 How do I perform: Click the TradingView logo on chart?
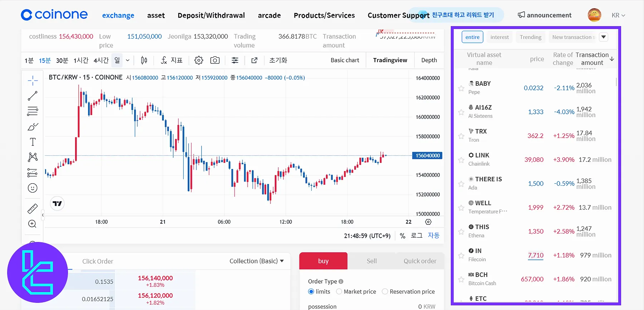[57, 204]
